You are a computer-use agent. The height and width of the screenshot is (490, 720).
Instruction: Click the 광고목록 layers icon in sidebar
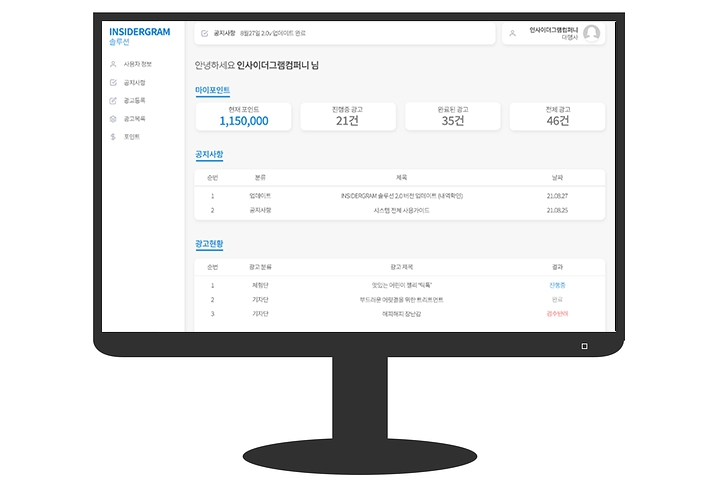(x=113, y=118)
